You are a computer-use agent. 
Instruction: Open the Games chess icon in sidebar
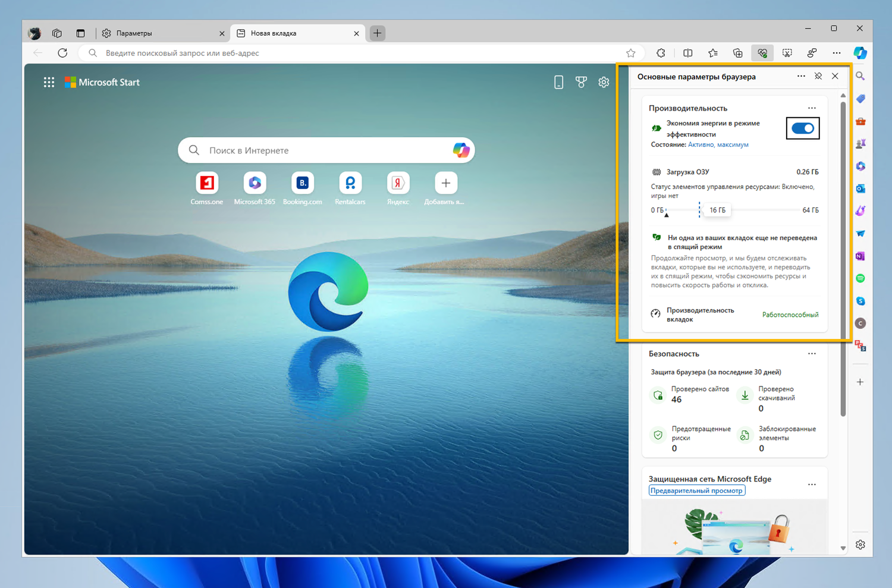coord(860,144)
